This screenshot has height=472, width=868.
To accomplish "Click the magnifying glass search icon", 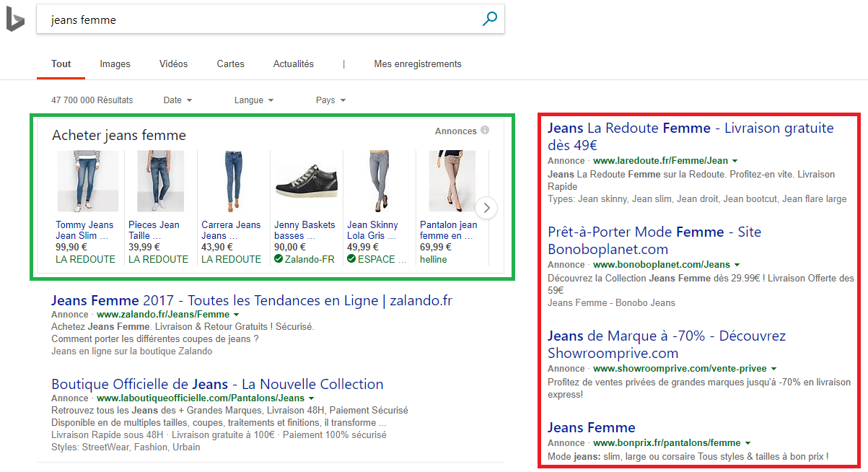I will pyautogui.click(x=490, y=19).
